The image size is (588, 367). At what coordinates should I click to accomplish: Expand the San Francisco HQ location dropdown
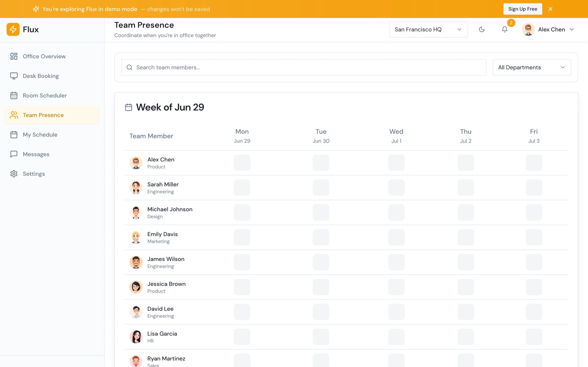[x=429, y=29]
